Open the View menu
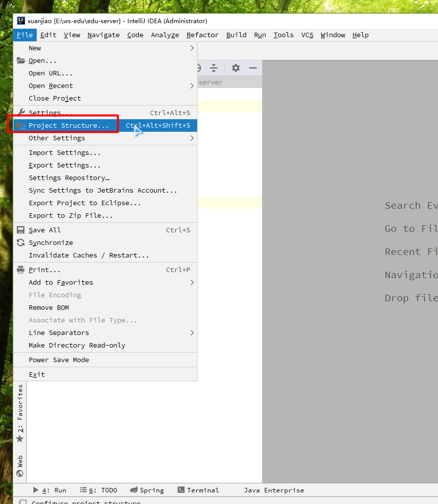Image resolution: width=438 pixels, height=504 pixels. point(72,35)
